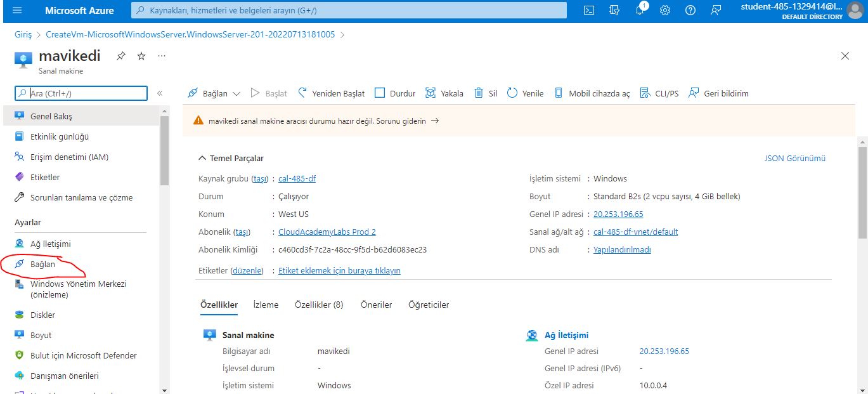The image size is (868, 394).
Task: Switch to the İzleme tab
Action: (x=266, y=305)
